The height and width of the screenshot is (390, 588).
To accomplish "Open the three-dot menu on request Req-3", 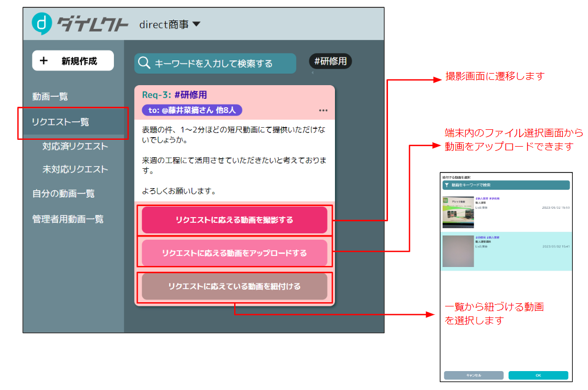I will 323,110.
